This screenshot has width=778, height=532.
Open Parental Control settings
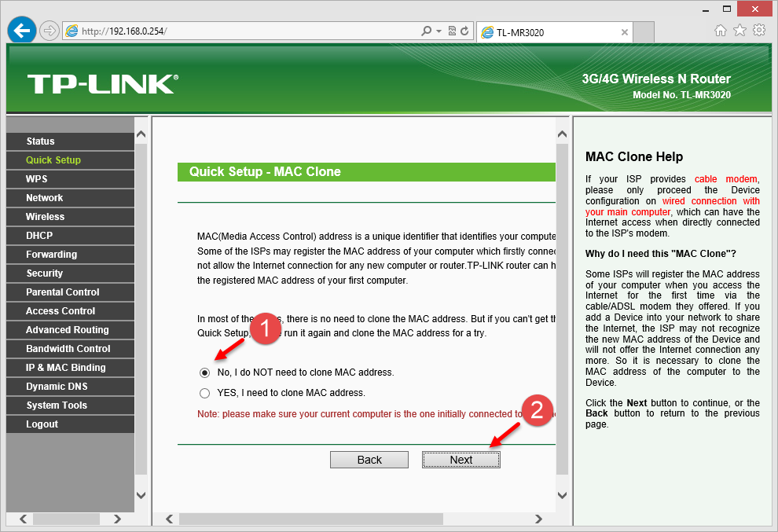[71, 292]
